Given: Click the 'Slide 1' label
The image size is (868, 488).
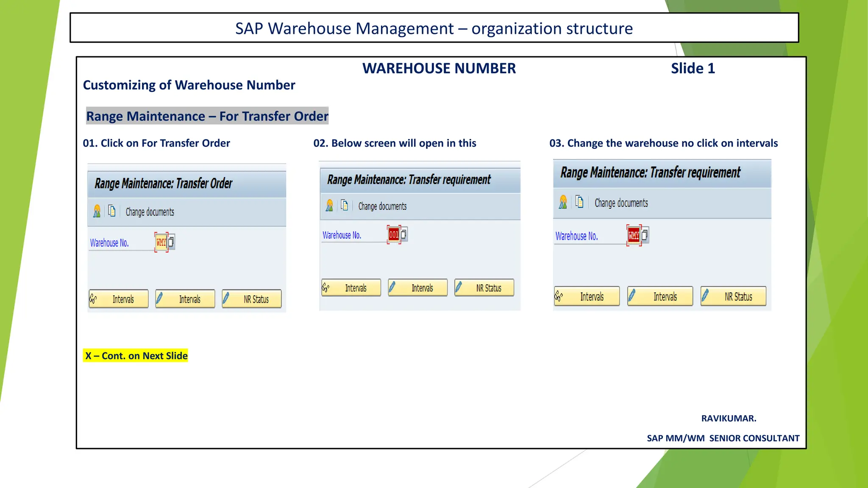Looking at the screenshot, I should 693,68.
